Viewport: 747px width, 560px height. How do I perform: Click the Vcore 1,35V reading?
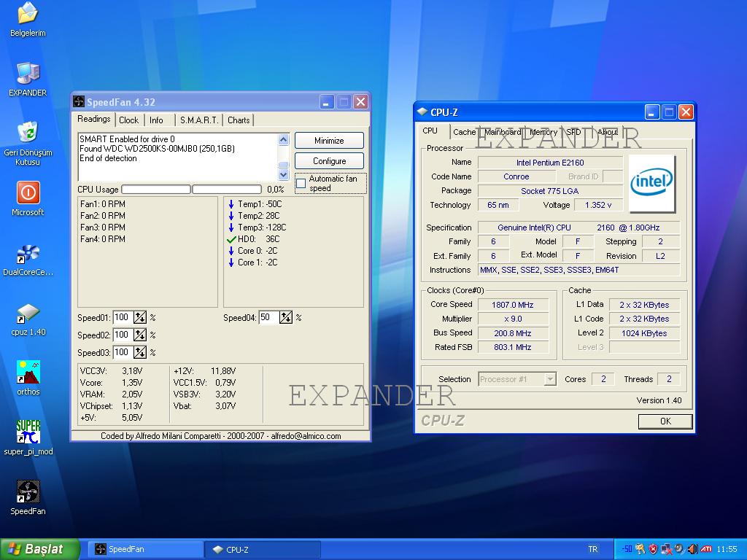pyautogui.click(x=111, y=383)
